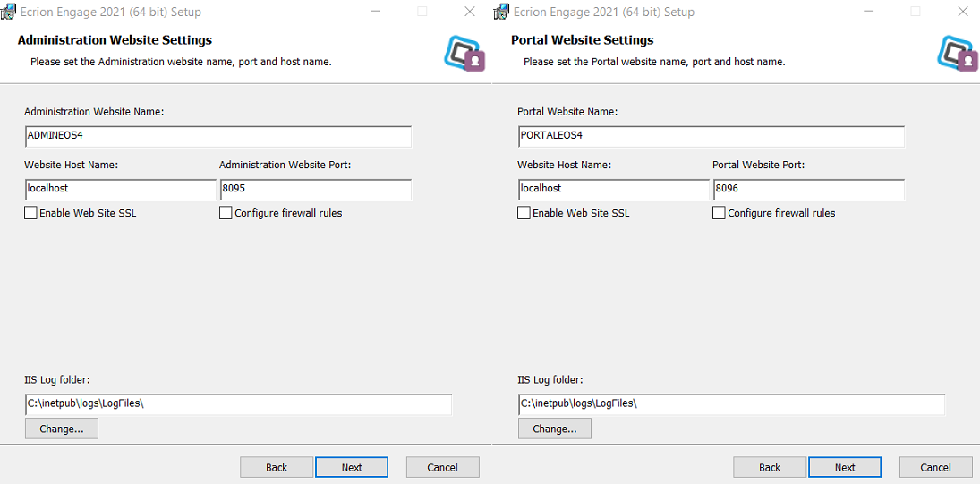Close the Portal setup window

(x=963, y=12)
